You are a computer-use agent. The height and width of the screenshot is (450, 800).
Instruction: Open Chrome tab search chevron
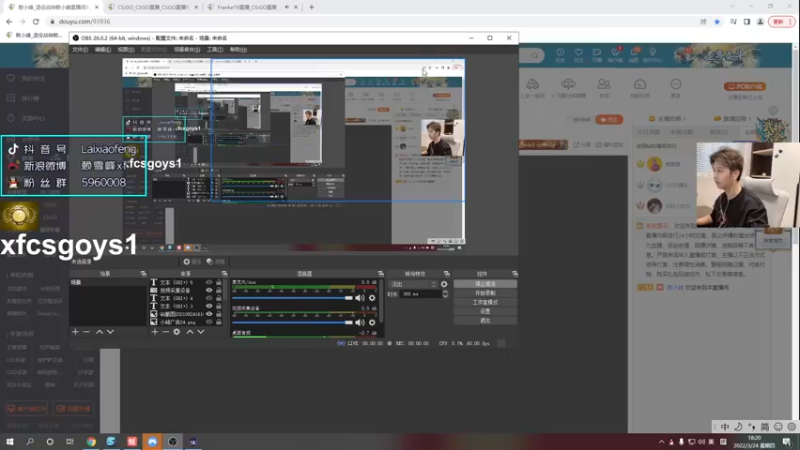tap(732, 7)
